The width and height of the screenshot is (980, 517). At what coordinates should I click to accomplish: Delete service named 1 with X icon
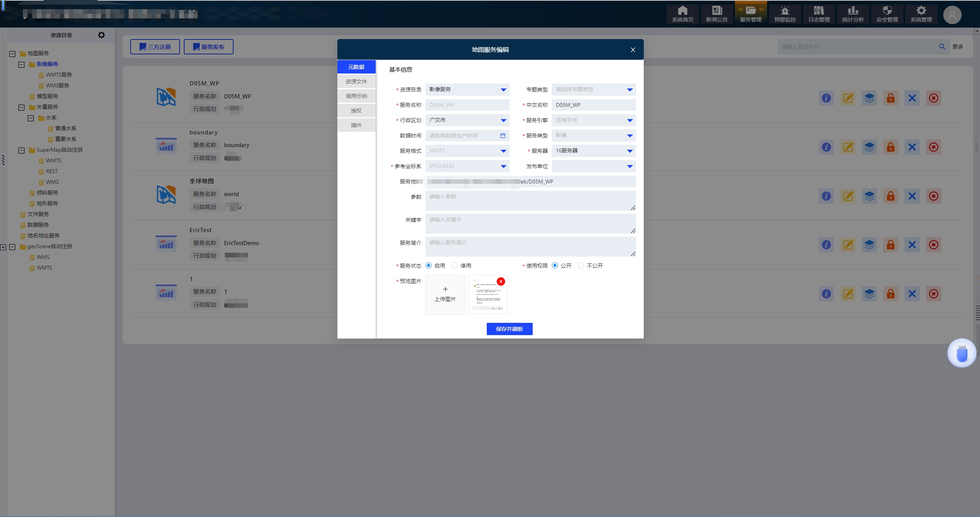(912, 294)
